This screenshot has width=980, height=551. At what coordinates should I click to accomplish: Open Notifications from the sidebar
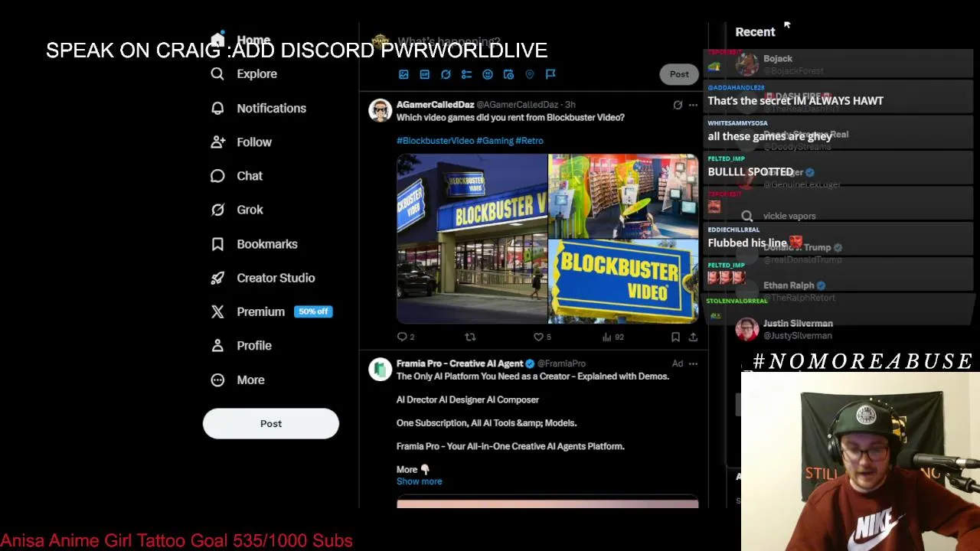point(271,108)
